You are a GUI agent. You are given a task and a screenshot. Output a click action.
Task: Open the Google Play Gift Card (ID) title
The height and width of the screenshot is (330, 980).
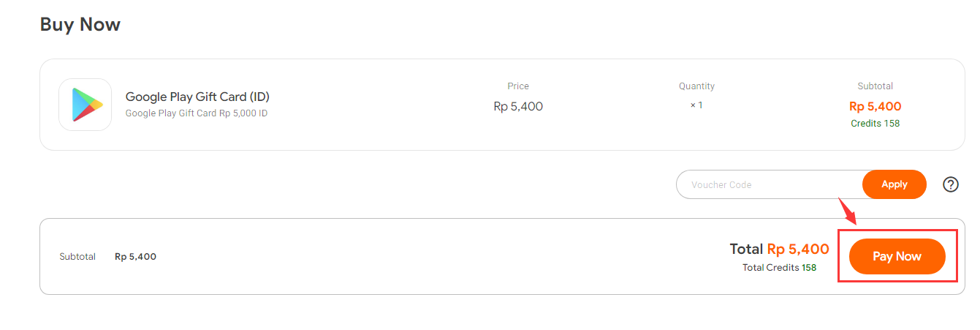coord(197,97)
